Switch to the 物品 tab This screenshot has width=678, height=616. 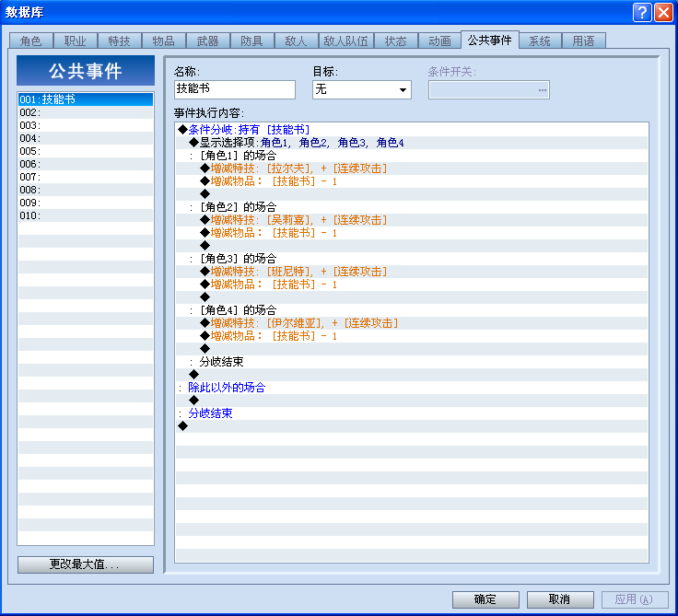(x=163, y=41)
